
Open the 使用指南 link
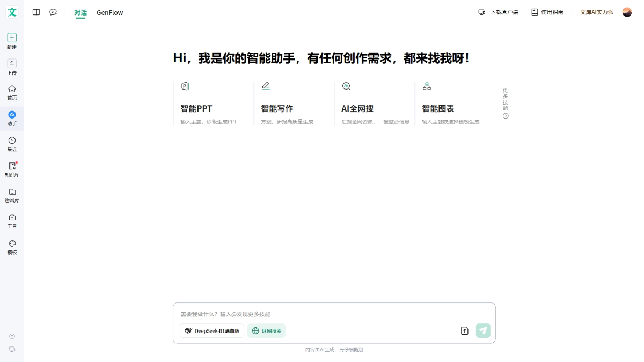tap(547, 12)
